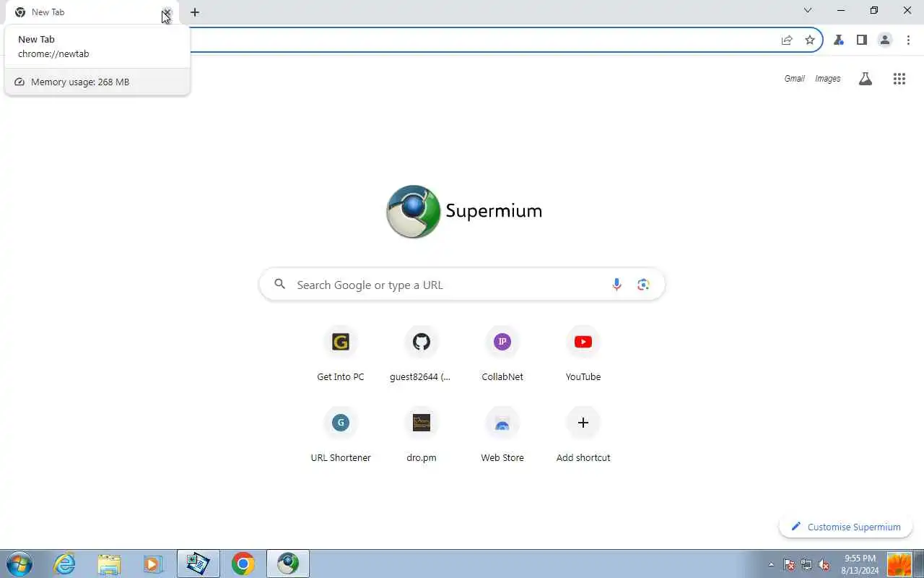Click the Gmail link

794,79
